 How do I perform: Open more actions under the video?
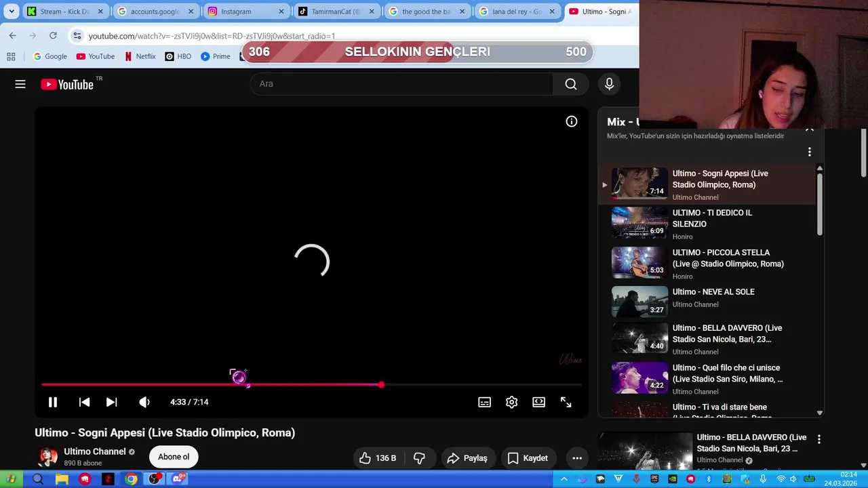577,458
